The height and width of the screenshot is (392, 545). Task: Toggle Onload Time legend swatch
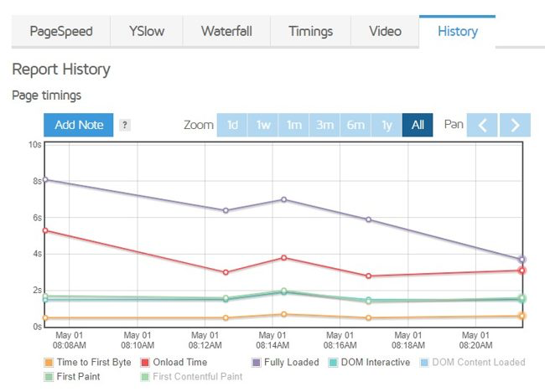click(145, 363)
